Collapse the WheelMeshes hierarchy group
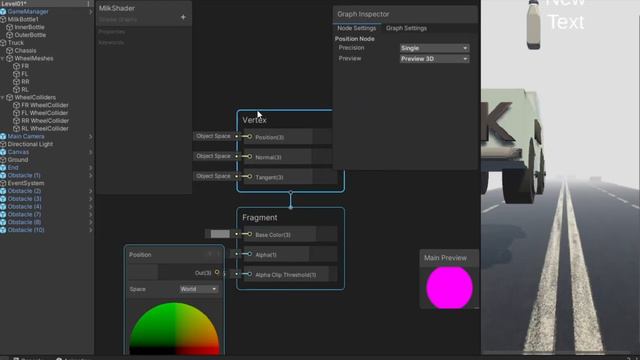 click(x=2, y=59)
